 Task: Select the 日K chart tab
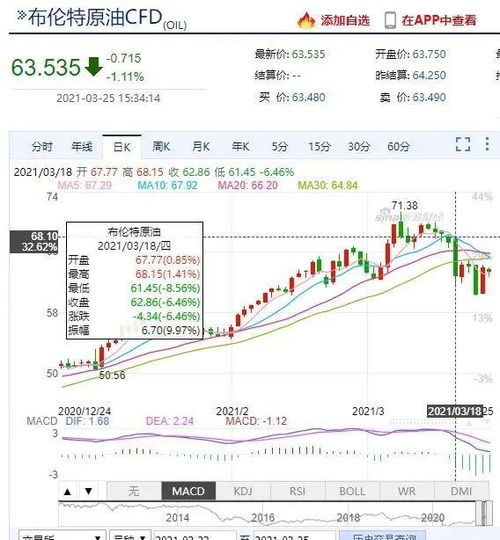[122, 147]
